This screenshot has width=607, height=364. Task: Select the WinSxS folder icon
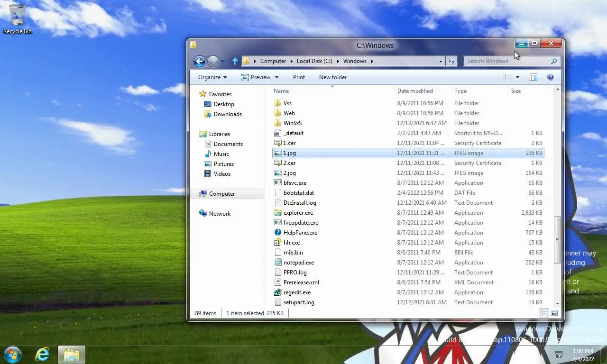pyautogui.click(x=278, y=123)
